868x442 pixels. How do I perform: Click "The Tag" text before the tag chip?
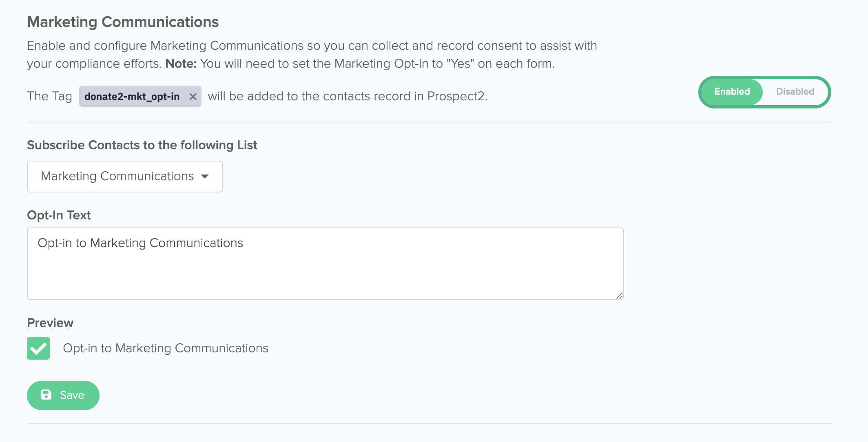tap(49, 96)
